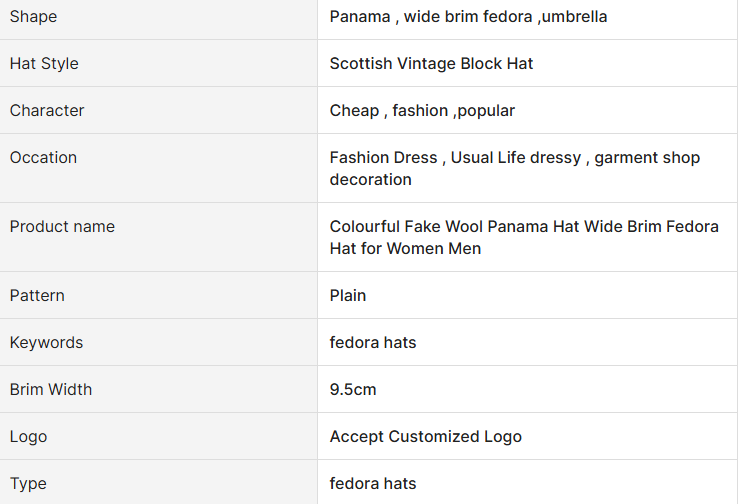Select the Shape attribute label
This screenshot has width=744, height=504.
(x=33, y=17)
